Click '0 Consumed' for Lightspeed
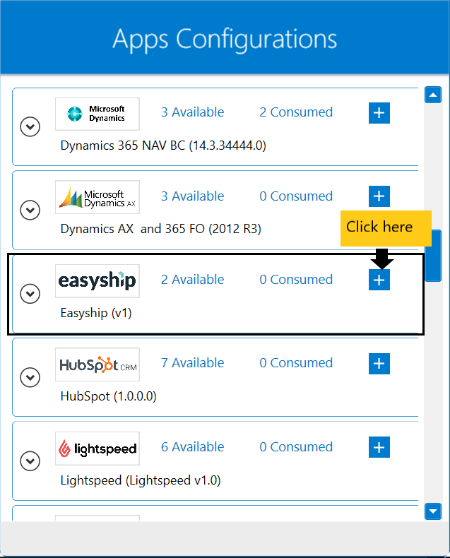The image size is (450, 558). pos(296,447)
